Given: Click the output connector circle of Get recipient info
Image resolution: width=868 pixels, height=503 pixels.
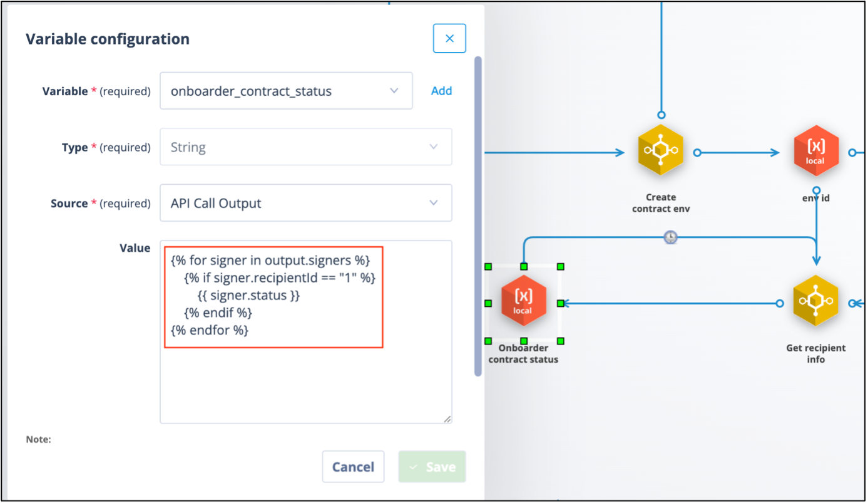Looking at the screenshot, I should click(x=780, y=303).
